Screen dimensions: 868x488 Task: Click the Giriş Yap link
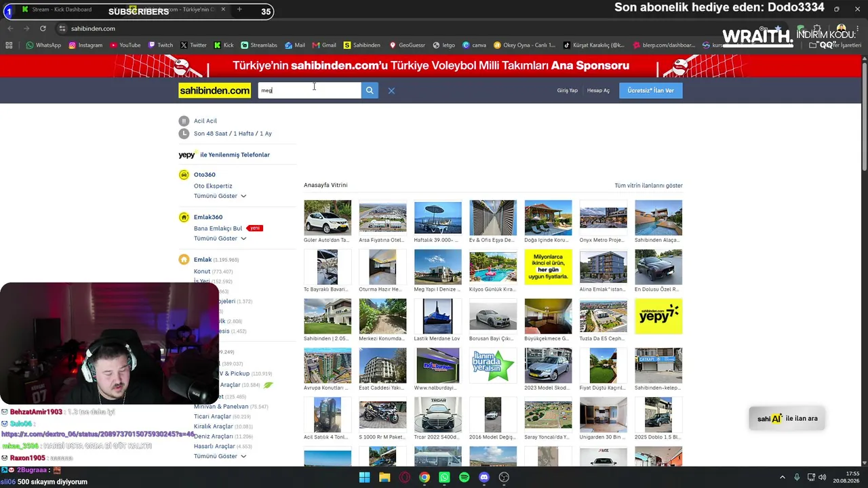[x=568, y=90]
